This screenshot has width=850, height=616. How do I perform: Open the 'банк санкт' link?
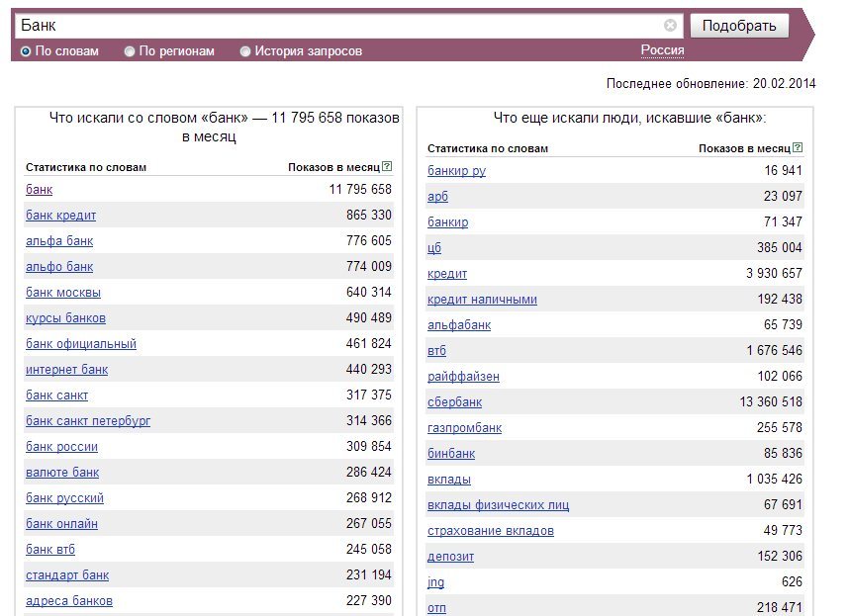point(57,396)
